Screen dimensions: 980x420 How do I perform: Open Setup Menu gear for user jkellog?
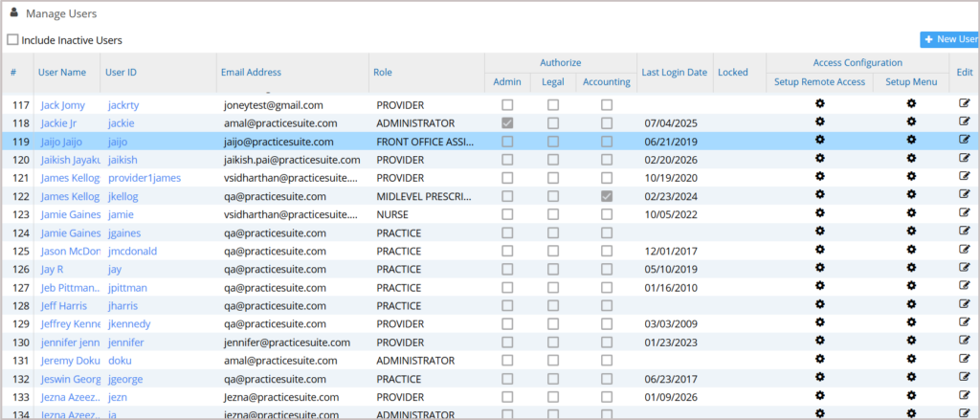click(911, 196)
